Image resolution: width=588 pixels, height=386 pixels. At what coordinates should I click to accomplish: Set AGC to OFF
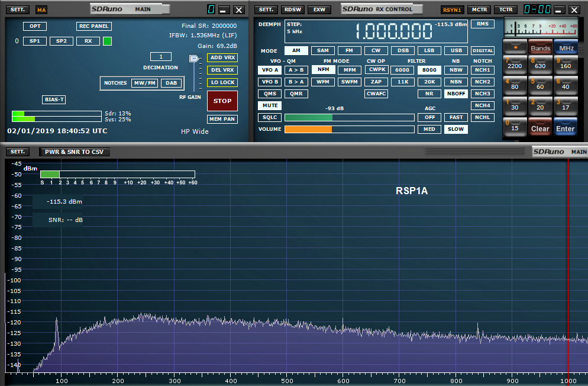pos(429,117)
